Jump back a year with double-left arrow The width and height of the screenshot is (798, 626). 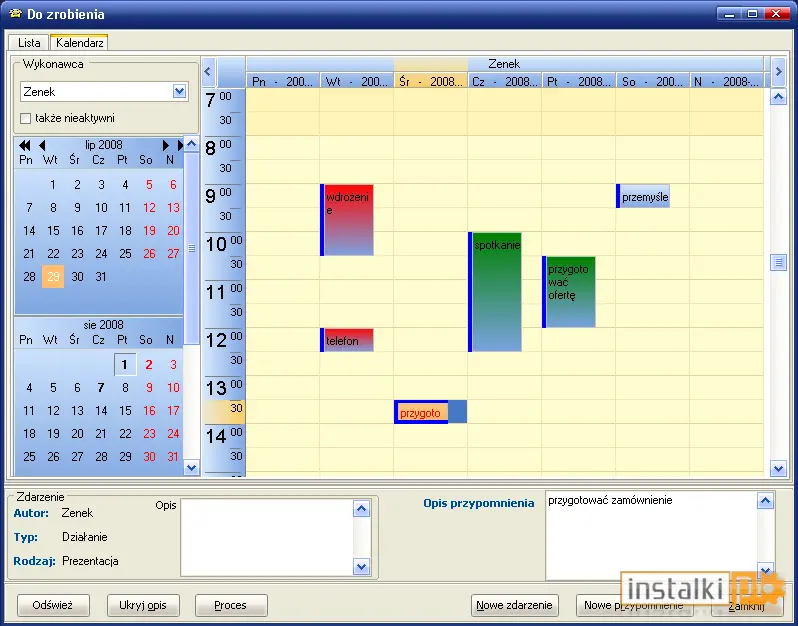click(24, 146)
